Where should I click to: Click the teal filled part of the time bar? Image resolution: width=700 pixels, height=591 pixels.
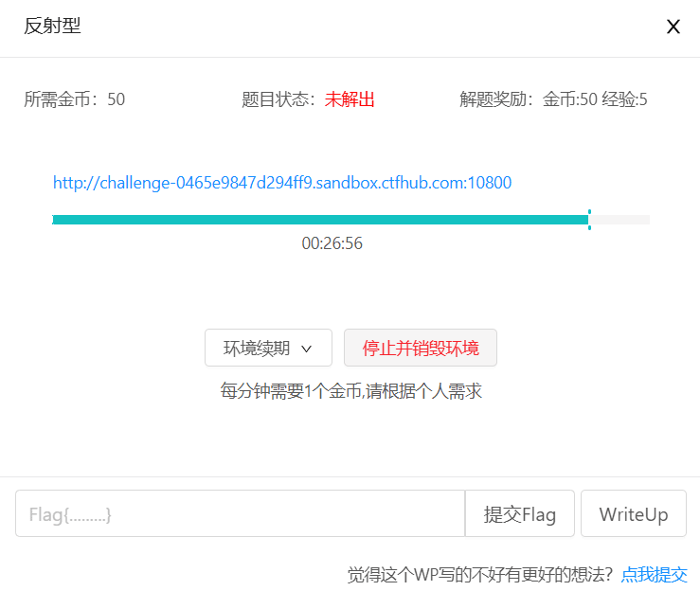click(320, 220)
